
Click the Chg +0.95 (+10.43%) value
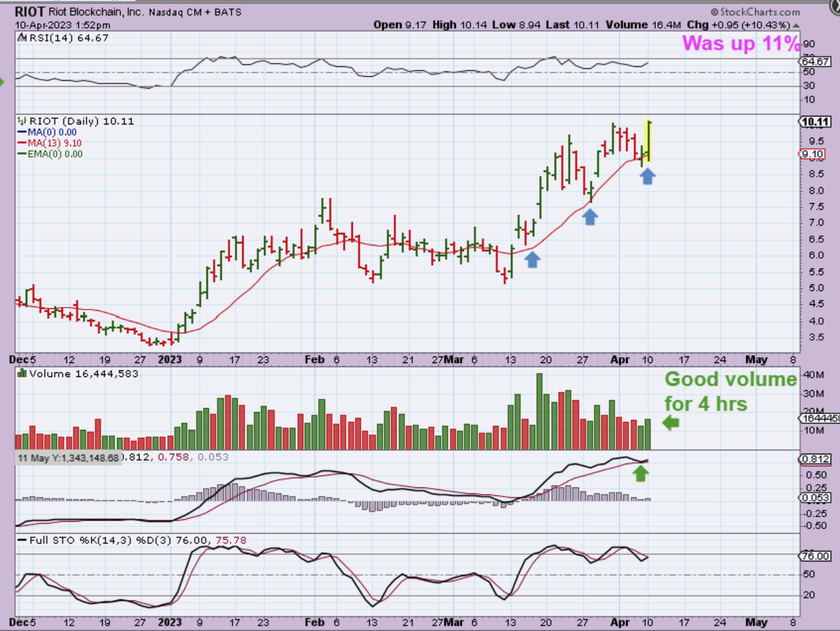point(738,24)
